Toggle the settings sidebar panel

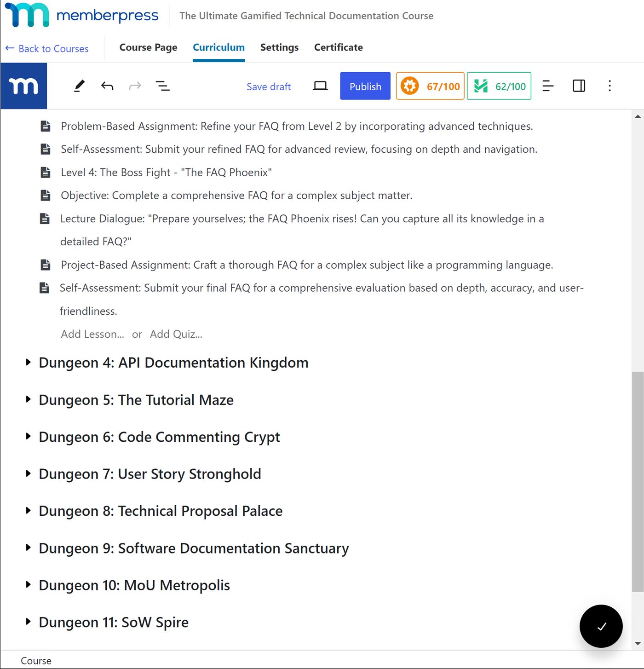[x=579, y=86]
